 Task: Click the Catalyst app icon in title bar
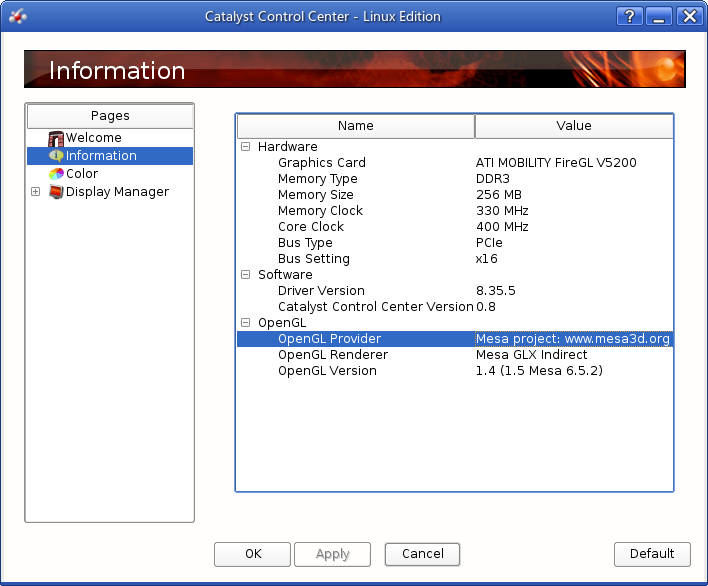point(18,16)
